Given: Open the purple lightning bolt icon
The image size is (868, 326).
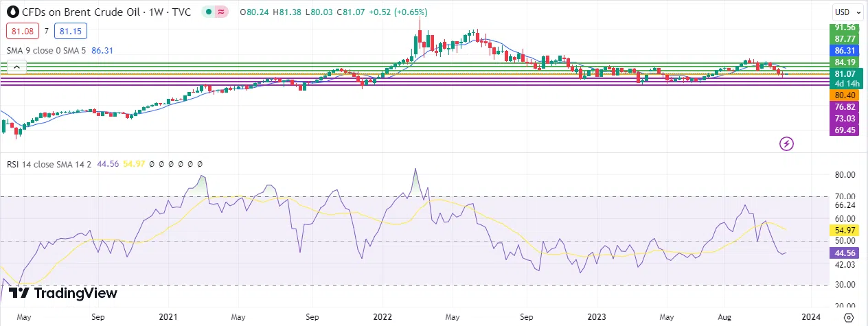Looking at the screenshot, I should [787, 143].
